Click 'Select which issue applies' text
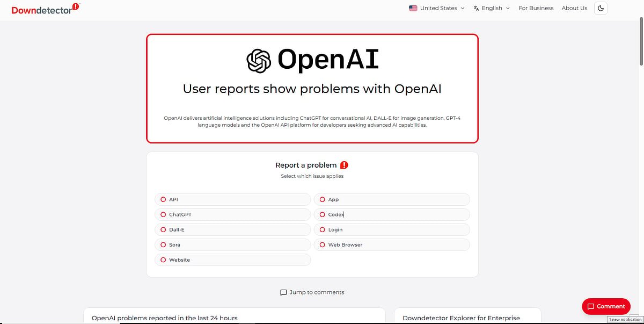The width and height of the screenshot is (644, 324). [312, 176]
